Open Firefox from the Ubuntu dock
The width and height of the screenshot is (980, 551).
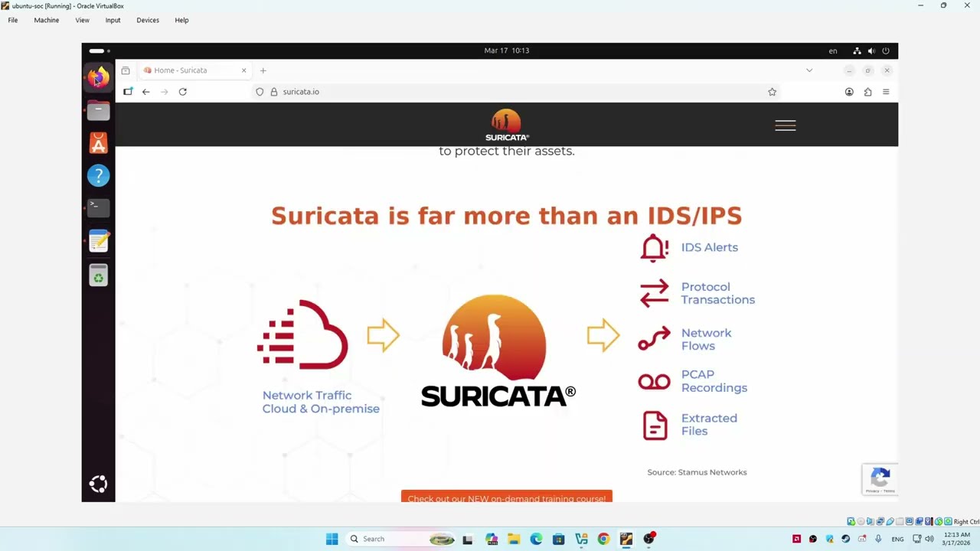click(98, 77)
